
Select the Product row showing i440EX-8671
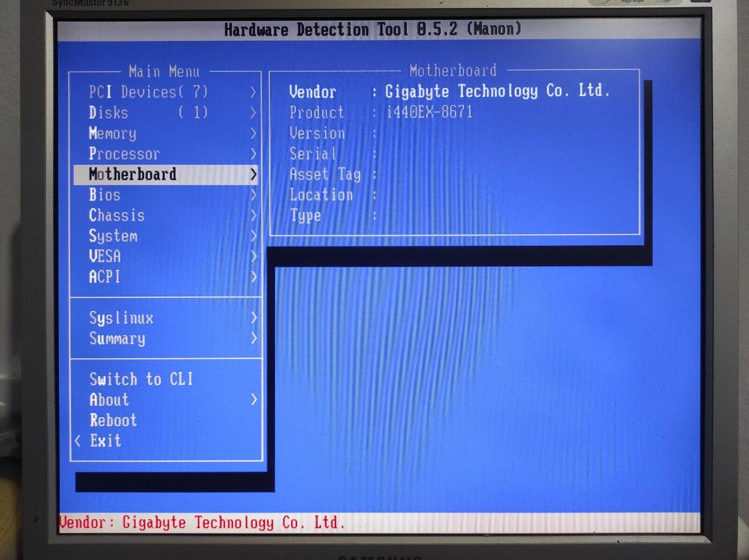point(381,112)
